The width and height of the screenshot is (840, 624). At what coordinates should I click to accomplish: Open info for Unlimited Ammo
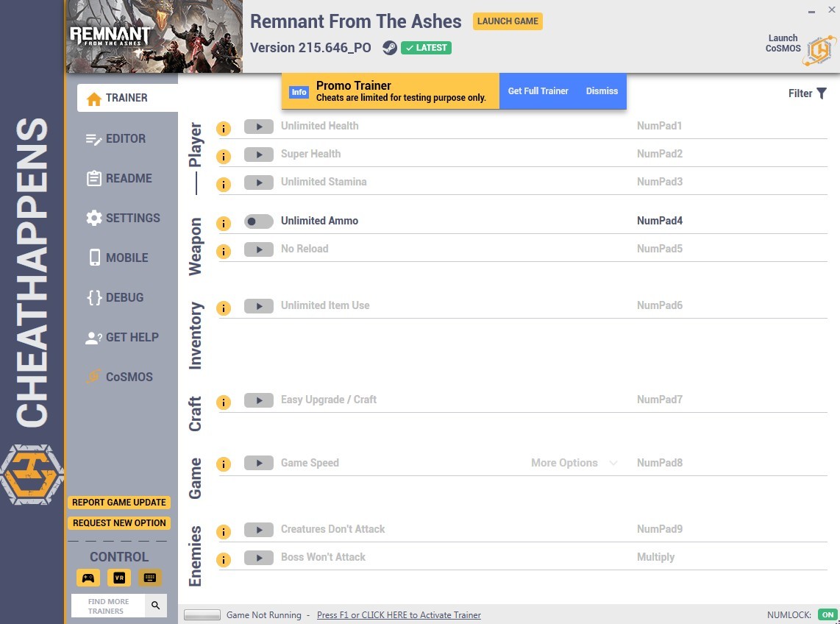224,224
